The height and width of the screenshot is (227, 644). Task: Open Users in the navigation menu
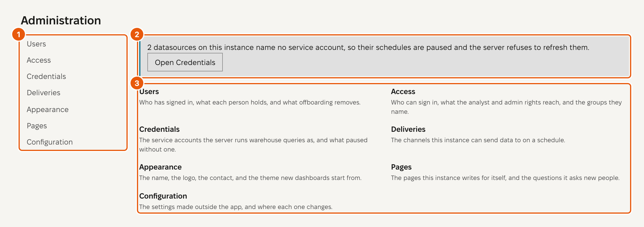click(36, 44)
